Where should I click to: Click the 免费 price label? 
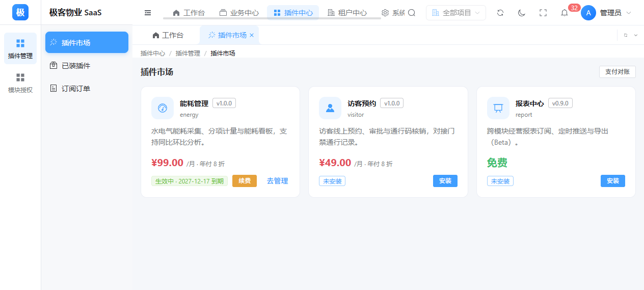tap(497, 163)
